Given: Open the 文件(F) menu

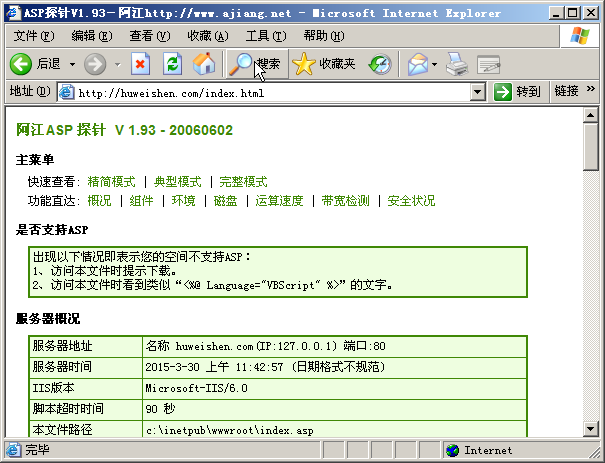Looking at the screenshot, I should coord(34,36).
